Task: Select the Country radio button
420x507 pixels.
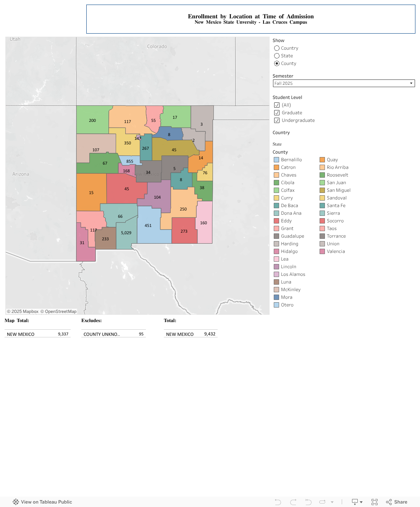Action: coord(277,48)
